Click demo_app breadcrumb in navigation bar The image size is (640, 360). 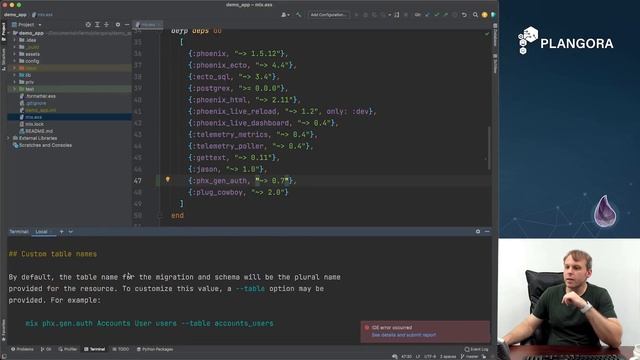click(16, 15)
